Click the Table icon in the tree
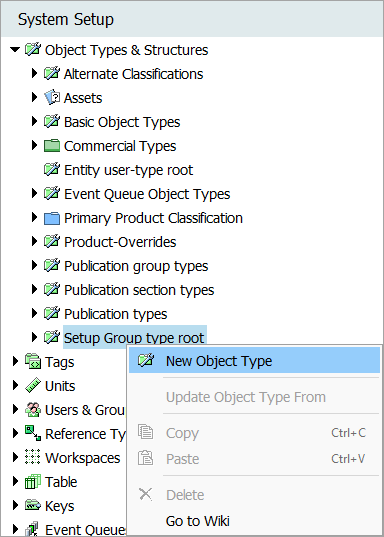 pos(33,482)
